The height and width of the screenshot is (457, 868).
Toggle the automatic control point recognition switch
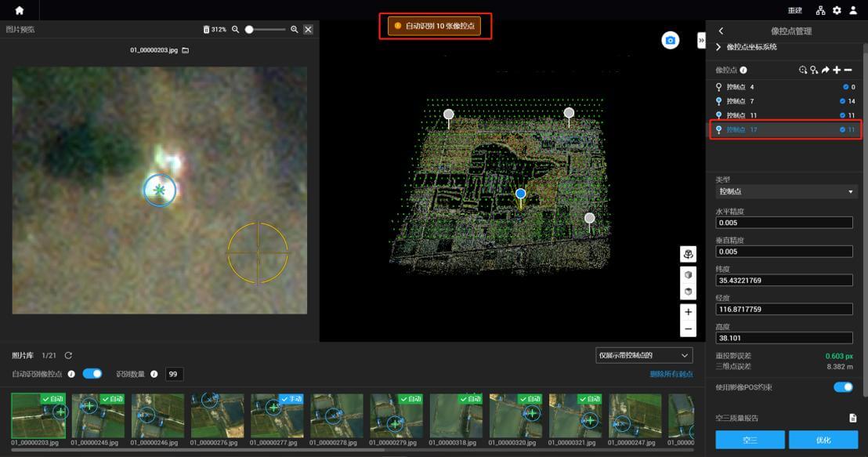coord(92,374)
